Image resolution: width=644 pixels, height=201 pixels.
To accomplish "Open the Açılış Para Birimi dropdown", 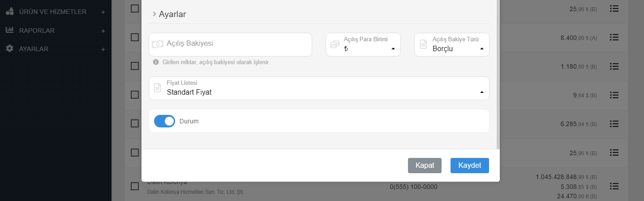I will [363, 45].
